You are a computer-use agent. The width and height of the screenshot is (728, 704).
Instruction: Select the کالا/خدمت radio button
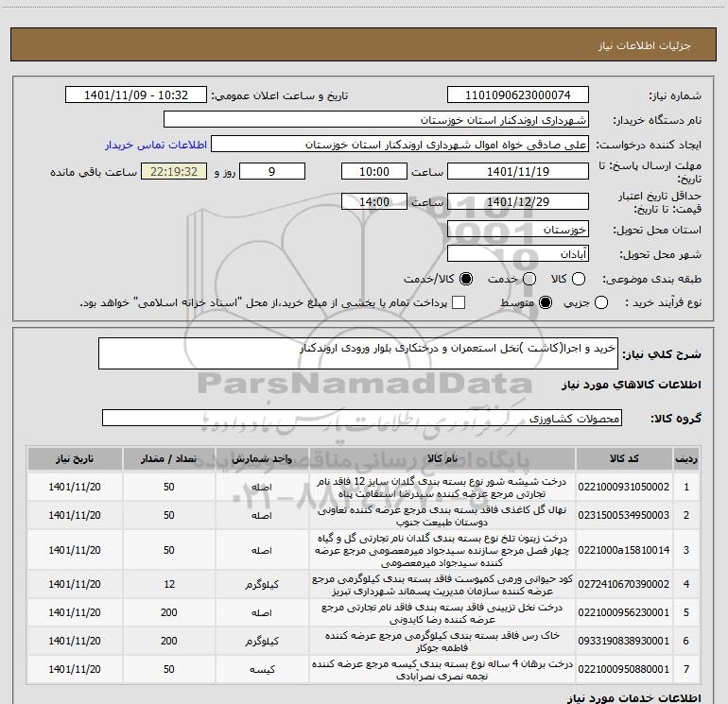click(466, 279)
